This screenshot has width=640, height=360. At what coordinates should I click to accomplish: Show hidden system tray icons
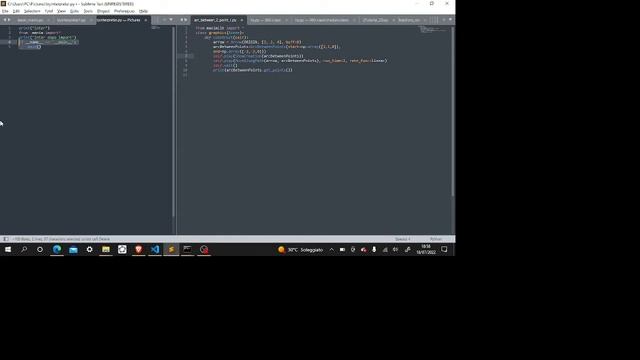coord(331,249)
